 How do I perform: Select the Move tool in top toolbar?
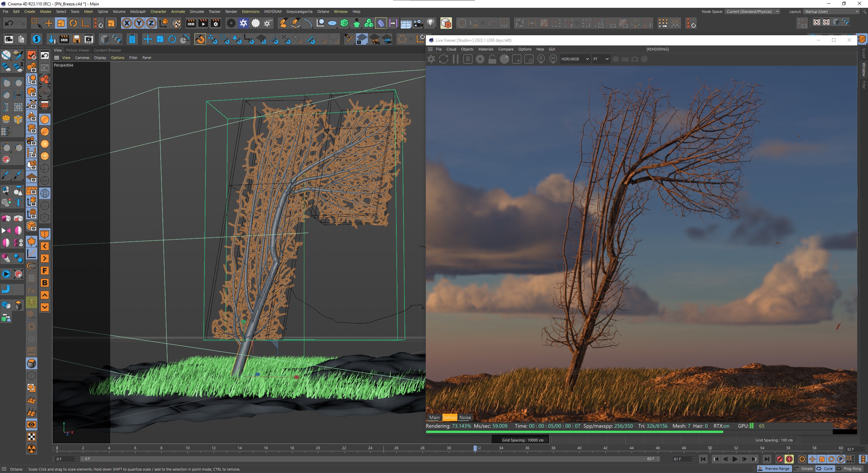[x=49, y=23]
